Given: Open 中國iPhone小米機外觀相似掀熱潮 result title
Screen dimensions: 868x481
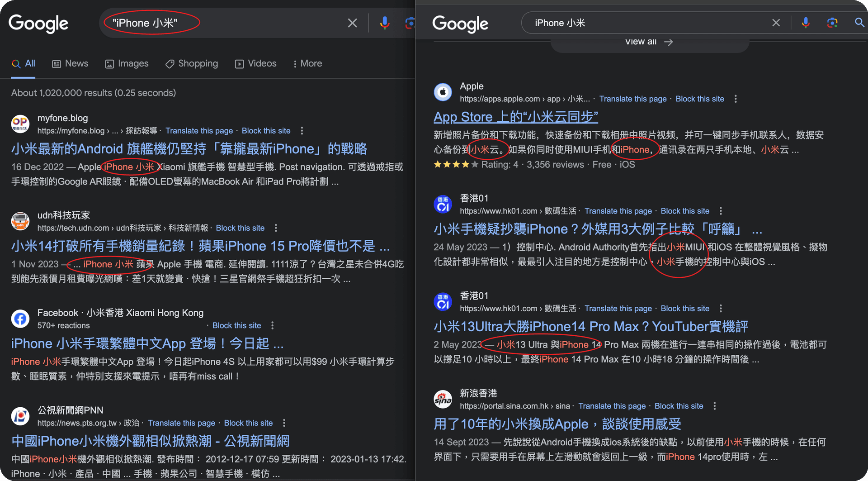Looking at the screenshot, I should click(x=150, y=441).
